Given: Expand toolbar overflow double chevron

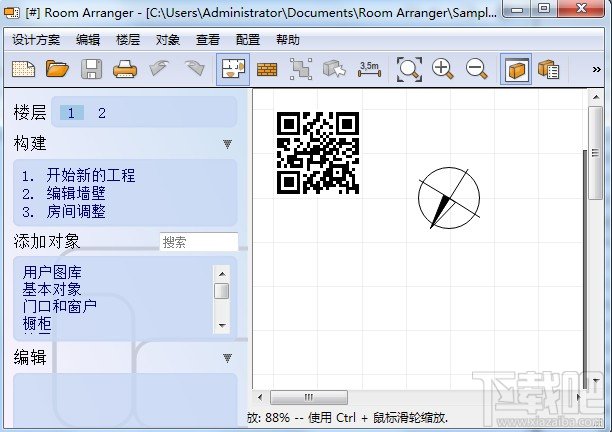Looking at the screenshot, I should [596, 69].
